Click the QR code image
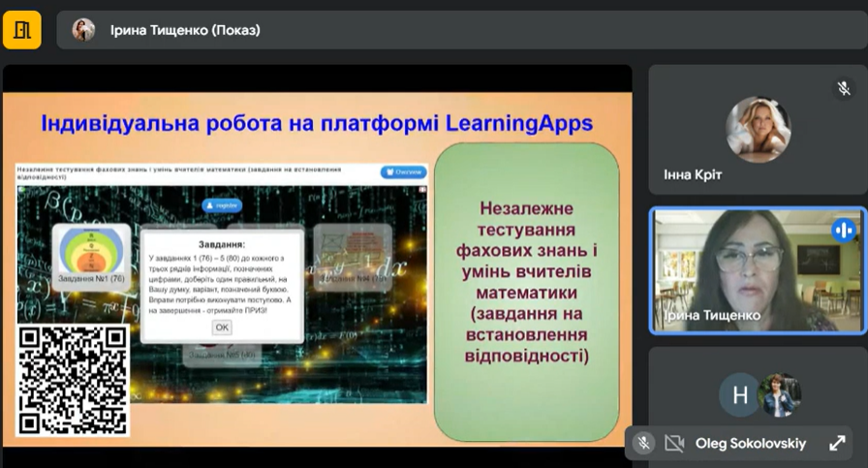Viewport: 868px width, 468px height. pyautogui.click(x=73, y=380)
